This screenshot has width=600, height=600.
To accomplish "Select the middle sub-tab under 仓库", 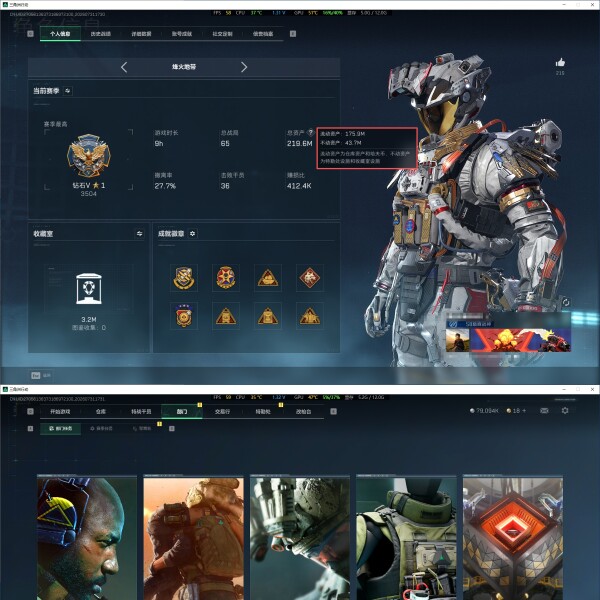I will pyautogui.click(x=101, y=429).
